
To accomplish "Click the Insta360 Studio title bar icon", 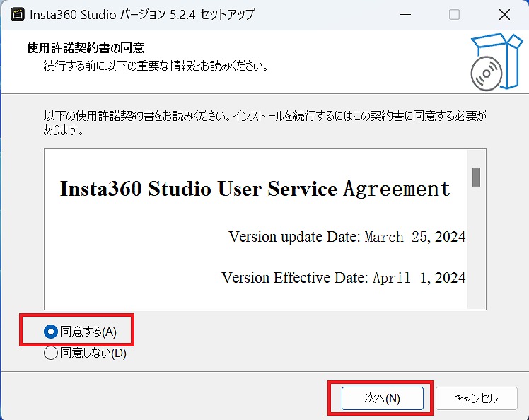I will (18, 15).
